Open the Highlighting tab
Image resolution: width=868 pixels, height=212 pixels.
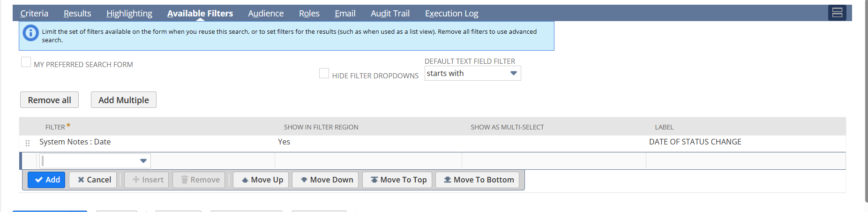129,14
